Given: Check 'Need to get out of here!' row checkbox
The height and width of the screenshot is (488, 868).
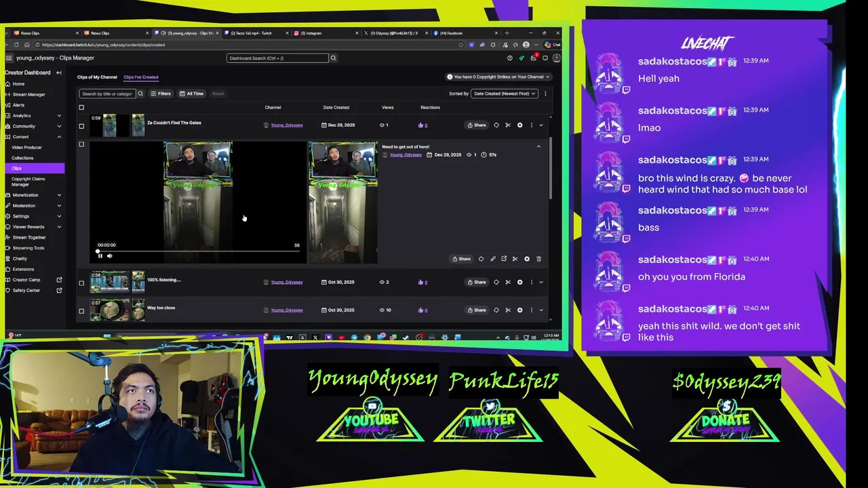Looking at the screenshot, I should (x=81, y=144).
